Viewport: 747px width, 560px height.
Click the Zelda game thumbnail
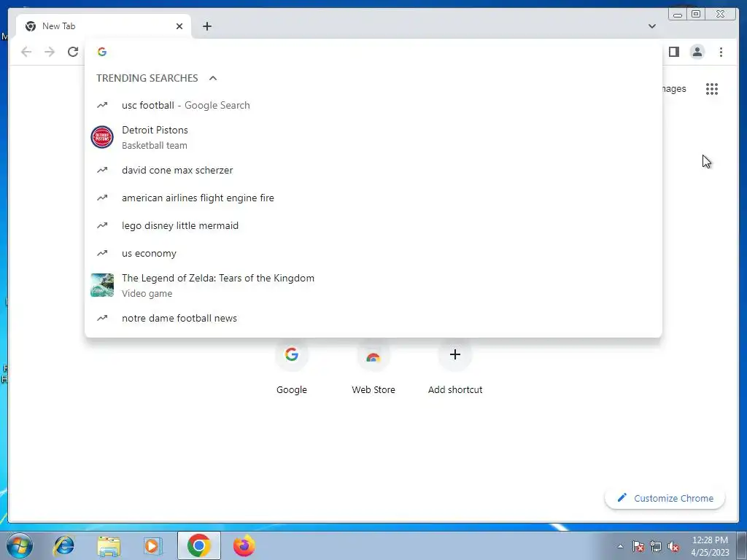[102, 285]
